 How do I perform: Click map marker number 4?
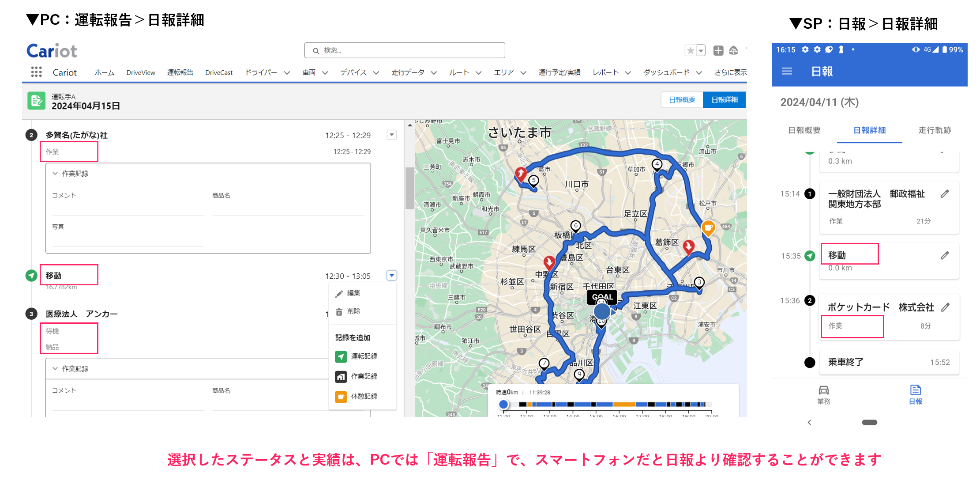[x=657, y=165]
